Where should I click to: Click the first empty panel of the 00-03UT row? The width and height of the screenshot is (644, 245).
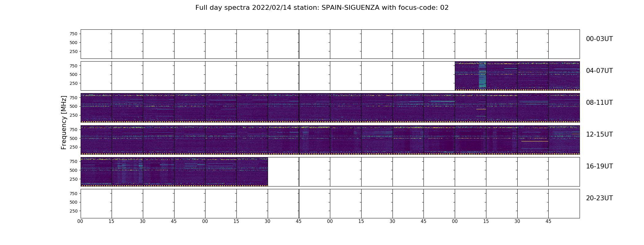click(96, 44)
